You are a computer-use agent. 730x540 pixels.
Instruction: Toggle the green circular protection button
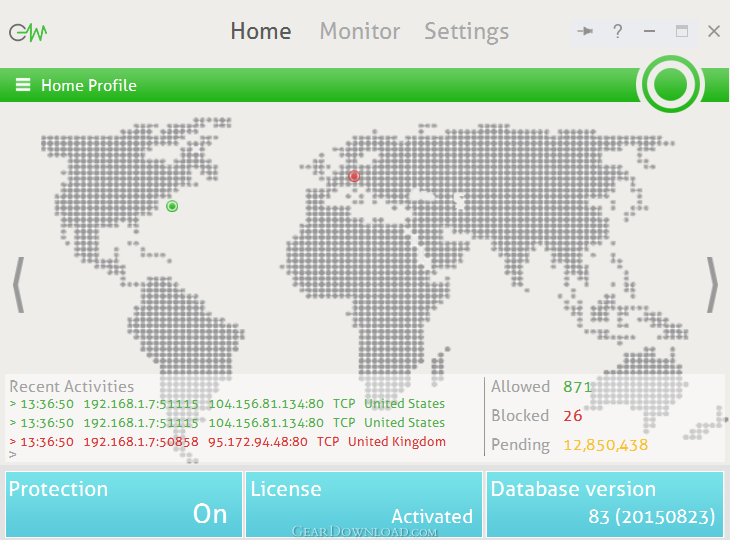670,85
